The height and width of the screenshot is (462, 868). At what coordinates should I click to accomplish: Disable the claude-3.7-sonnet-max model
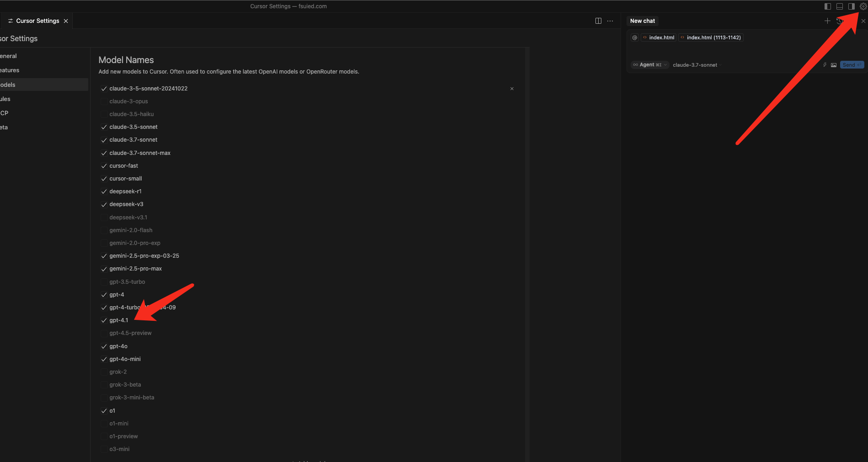tap(104, 153)
